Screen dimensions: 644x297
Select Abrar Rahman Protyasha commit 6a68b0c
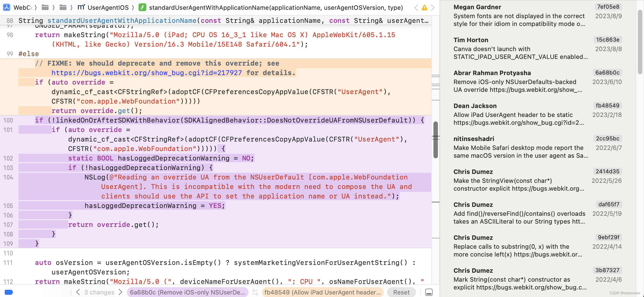pyautogui.click(x=538, y=81)
